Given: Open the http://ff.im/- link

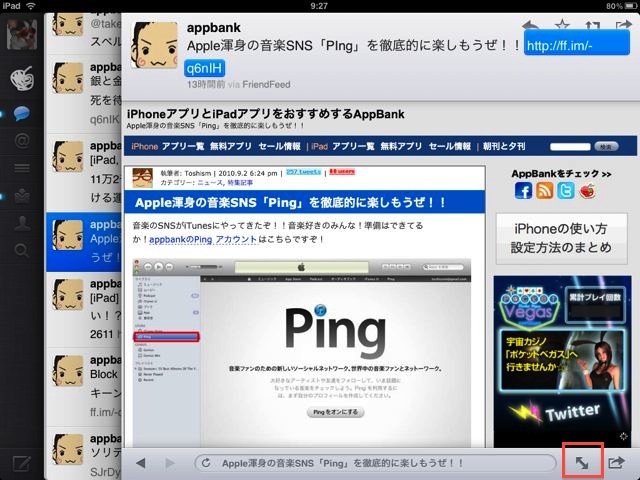Looking at the screenshot, I should (x=576, y=43).
